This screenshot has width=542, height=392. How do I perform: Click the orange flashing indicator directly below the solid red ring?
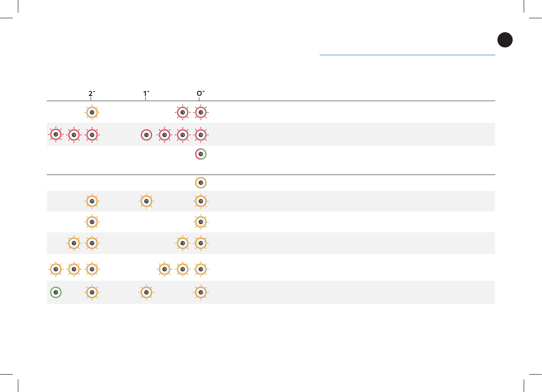coord(146,200)
